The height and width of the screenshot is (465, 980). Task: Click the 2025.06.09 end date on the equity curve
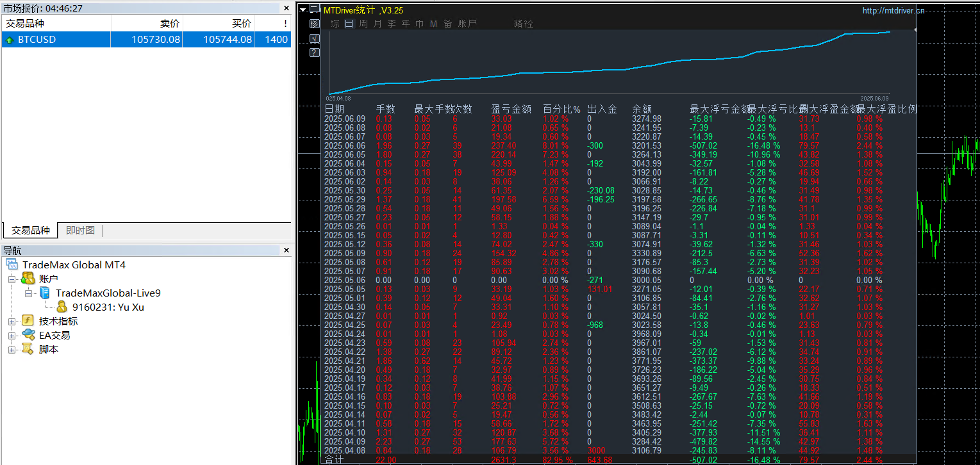[874, 98]
